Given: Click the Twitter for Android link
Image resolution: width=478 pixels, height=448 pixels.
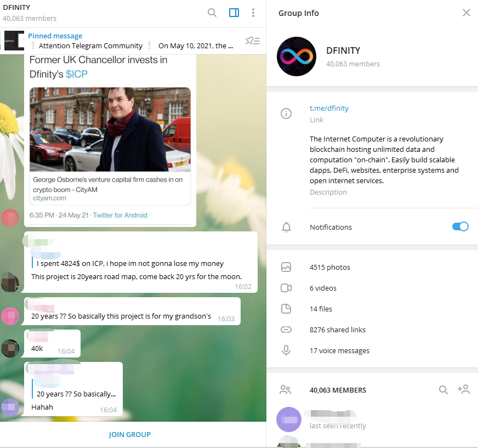Looking at the screenshot, I should (120, 216).
